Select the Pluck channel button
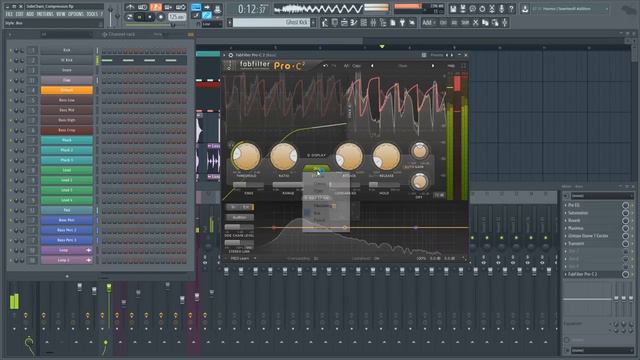This screenshot has width=640, height=360. 67,140
